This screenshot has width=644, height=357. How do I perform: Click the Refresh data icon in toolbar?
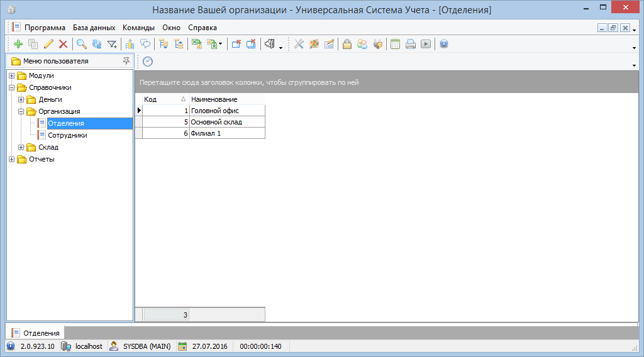[97, 44]
